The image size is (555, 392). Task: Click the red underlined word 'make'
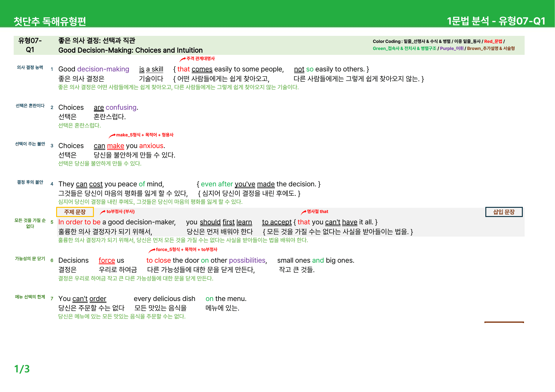tap(115, 146)
